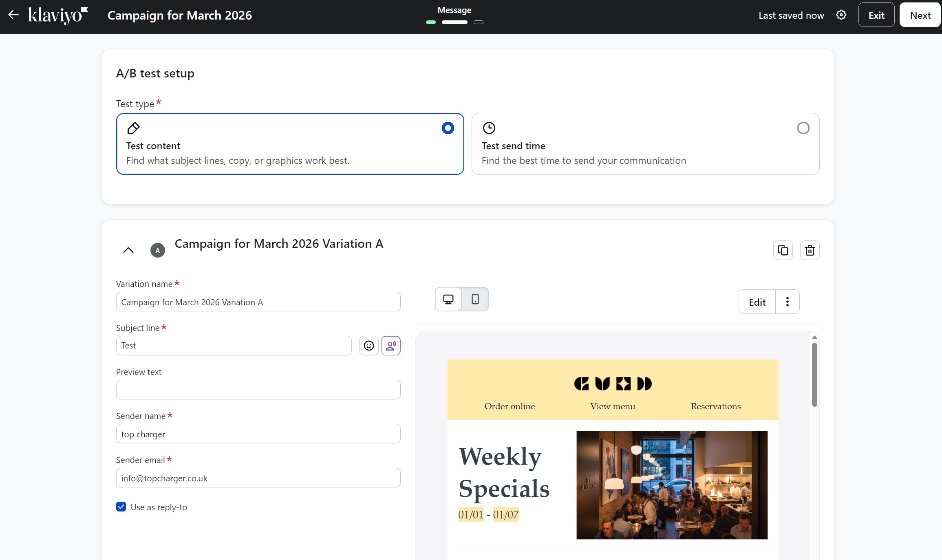Click inside the Preview text field

[x=258, y=389]
